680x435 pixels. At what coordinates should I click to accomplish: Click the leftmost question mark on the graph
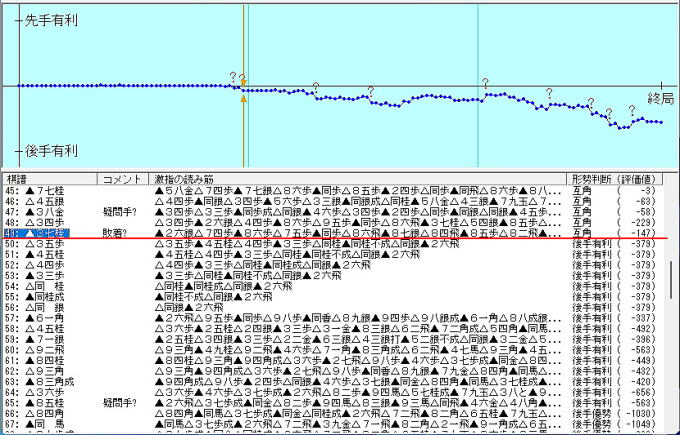coord(233,76)
